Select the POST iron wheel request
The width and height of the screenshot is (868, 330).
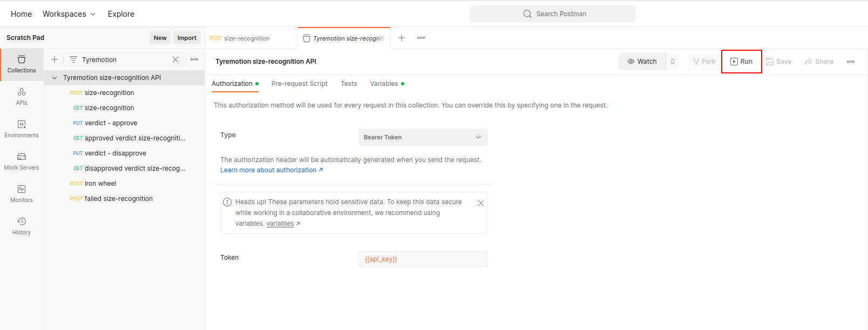click(x=100, y=184)
